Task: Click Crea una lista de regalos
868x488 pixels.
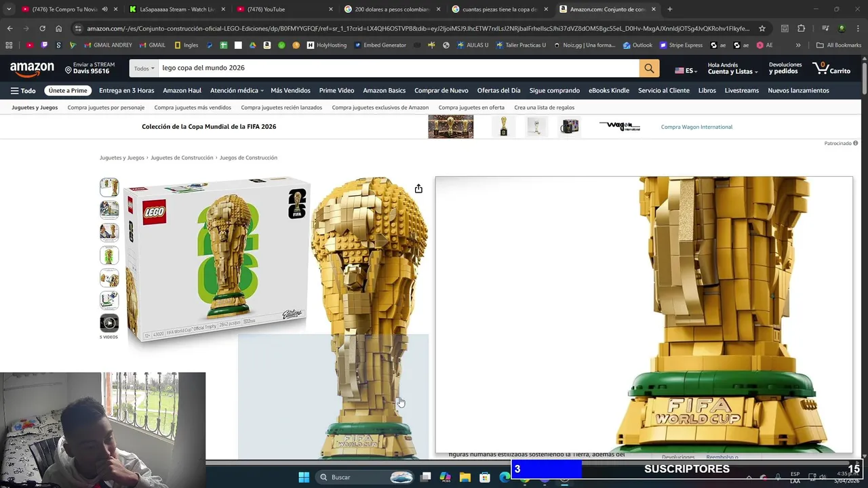Action: pyautogui.click(x=544, y=108)
